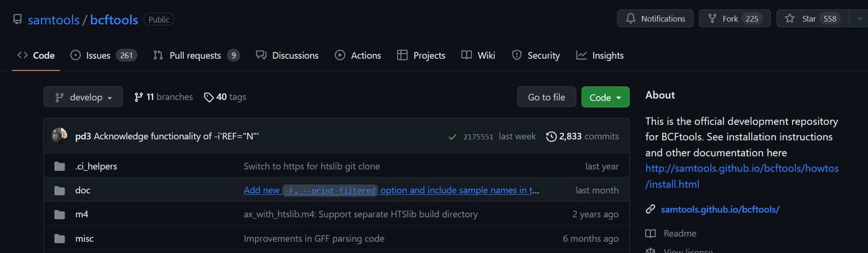Image resolution: width=868 pixels, height=253 pixels.
Task: Click the branches icon beside 11 branches
Action: [139, 97]
